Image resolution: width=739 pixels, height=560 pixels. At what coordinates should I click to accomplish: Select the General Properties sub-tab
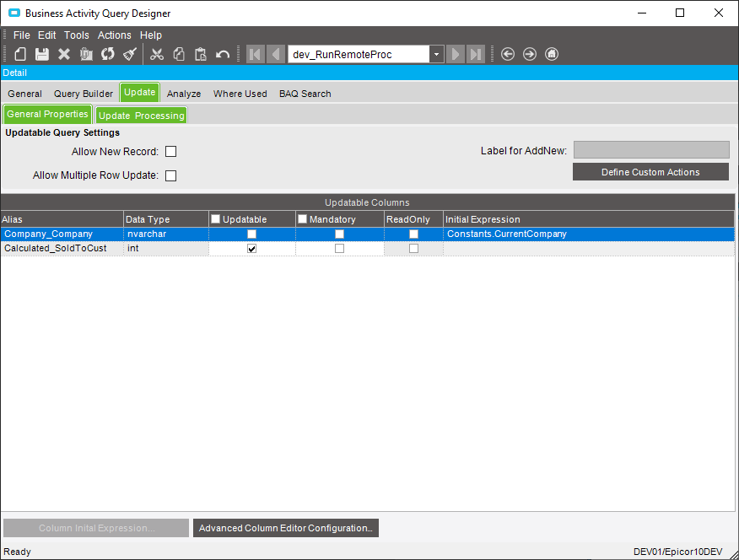(x=47, y=115)
